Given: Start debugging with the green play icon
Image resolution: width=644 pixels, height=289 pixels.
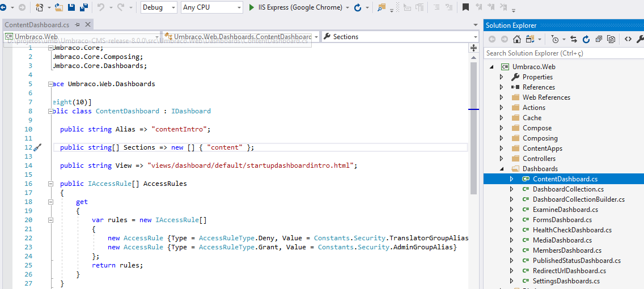Looking at the screenshot, I should click(252, 7).
